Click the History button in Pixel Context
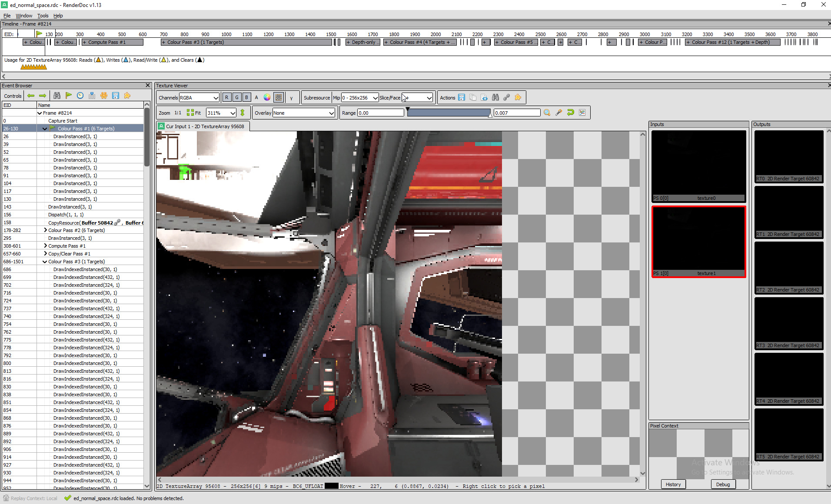 [x=673, y=484]
